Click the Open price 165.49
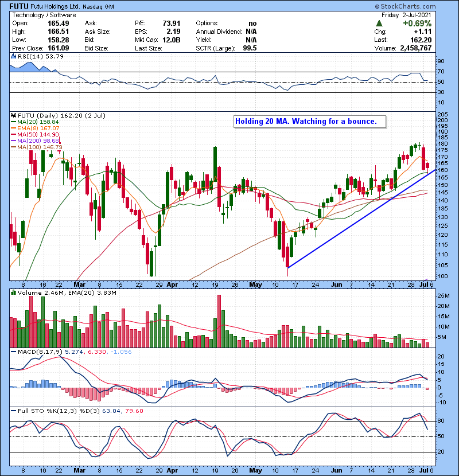459x476 pixels. [x=59, y=24]
